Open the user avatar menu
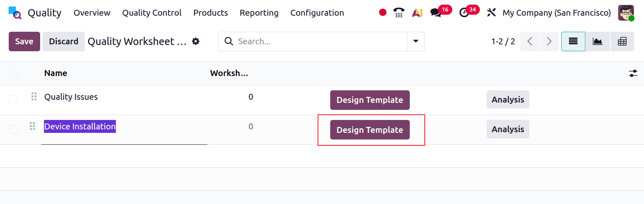The width and height of the screenshot is (644, 204). (x=626, y=13)
